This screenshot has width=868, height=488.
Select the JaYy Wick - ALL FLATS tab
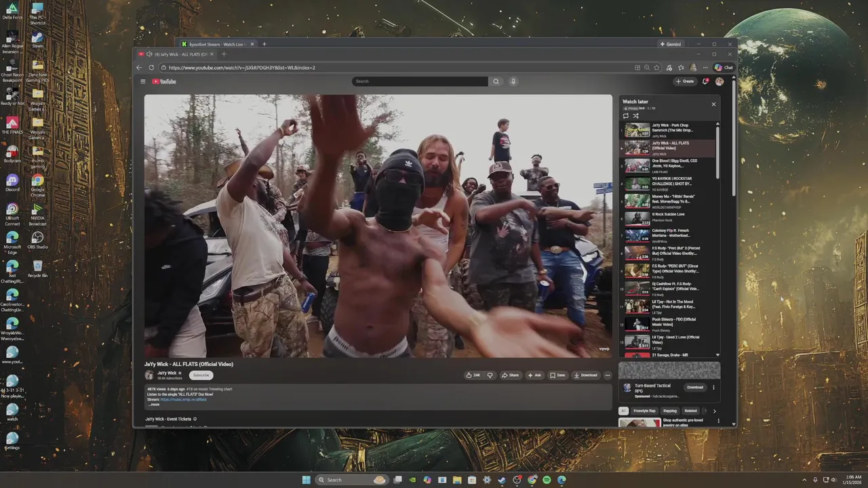(x=176, y=54)
